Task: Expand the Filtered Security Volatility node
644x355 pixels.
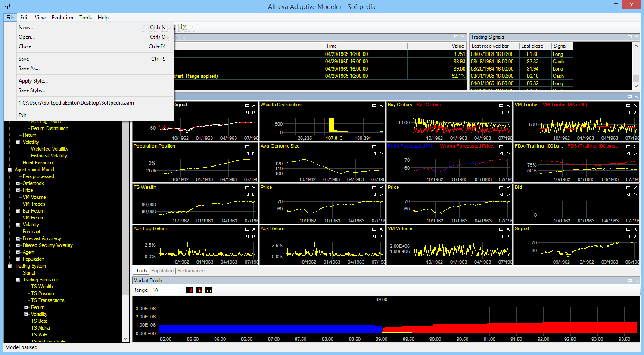Action: (x=18, y=245)
